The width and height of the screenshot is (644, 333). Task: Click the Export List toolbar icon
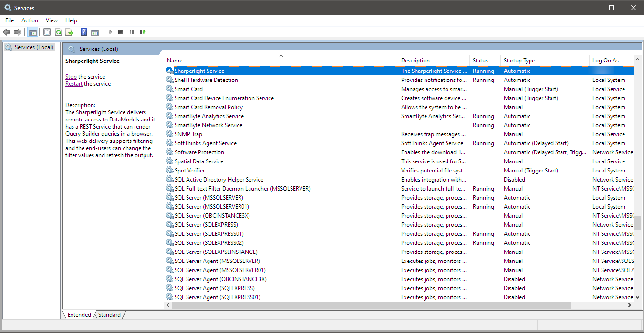tap(69, 32)
